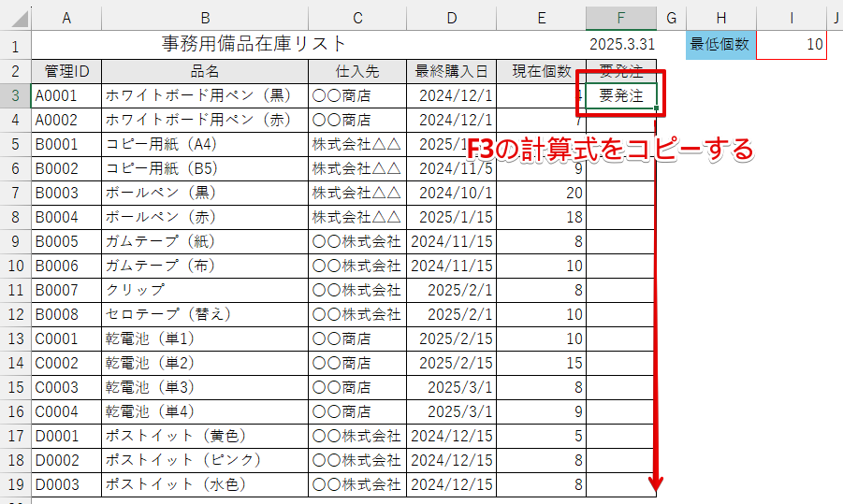Screen dimensions: 843x504
Task: Click cell I1 containing 10
Action: click(x=792, y=45)
